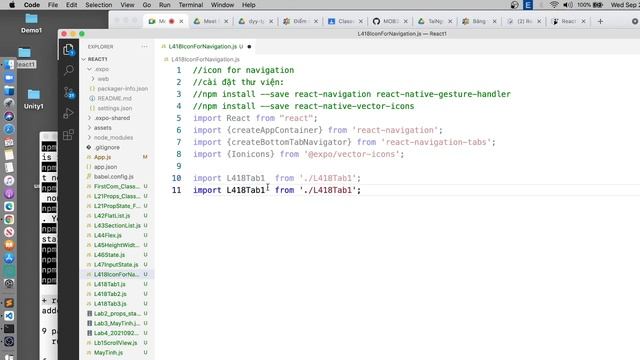Collapse the REACT1 root folder
This screenshot has width=640, height=360.
(84, 59)
